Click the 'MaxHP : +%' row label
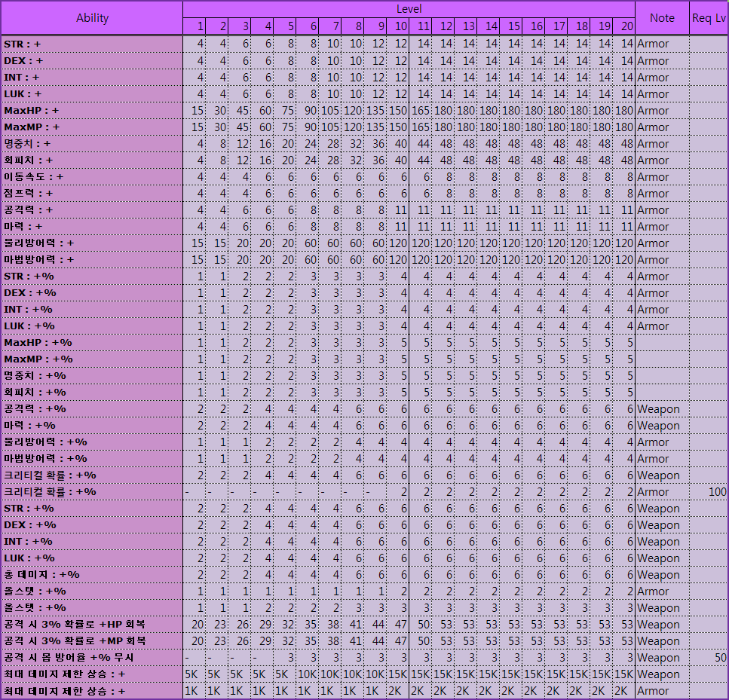 coord(92,343)
